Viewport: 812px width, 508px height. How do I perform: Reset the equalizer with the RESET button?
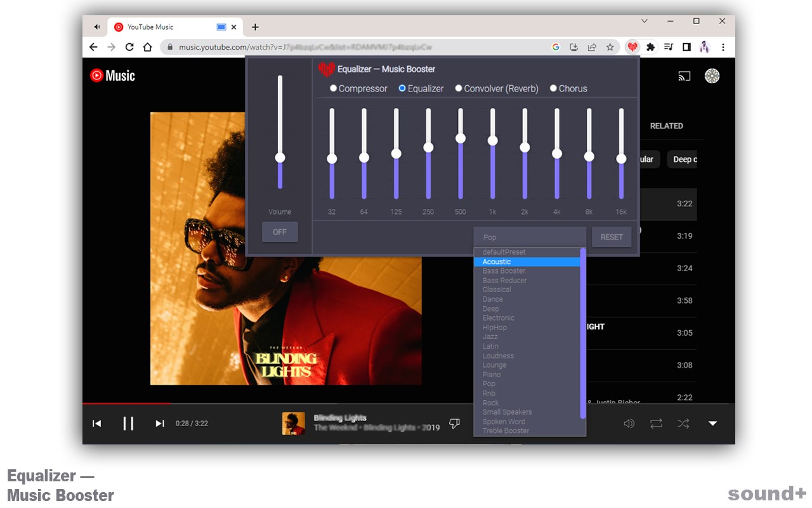[612, 237]
